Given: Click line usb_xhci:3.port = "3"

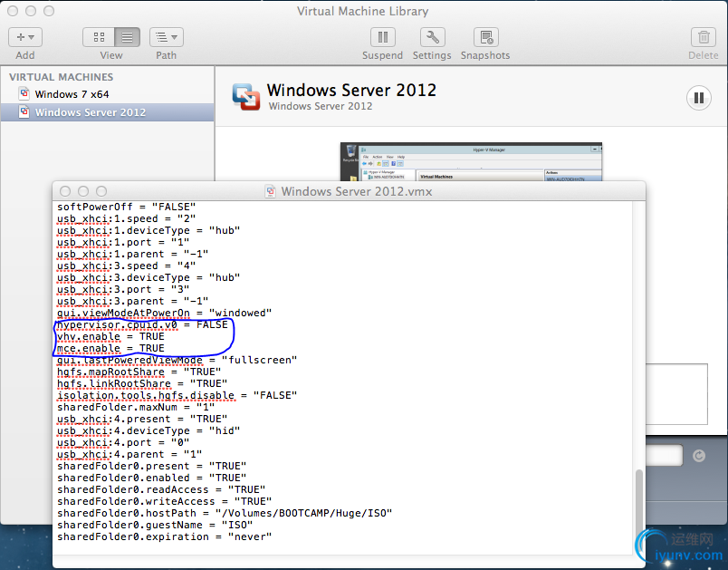Looking at the screenshot, I should [x=123, y=289].
